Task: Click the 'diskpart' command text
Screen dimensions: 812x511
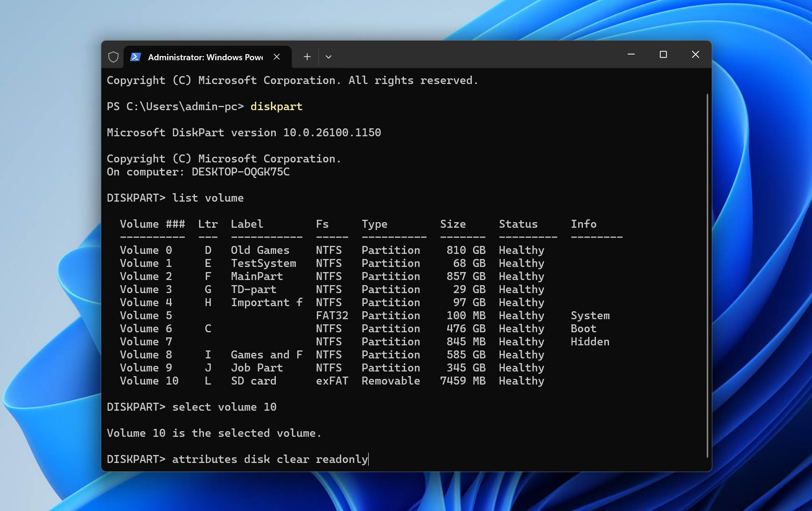Action: (x=276, y=106)
